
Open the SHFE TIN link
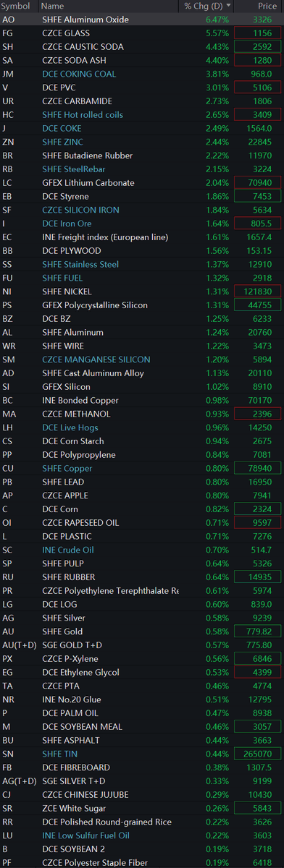tap(59, 753)
